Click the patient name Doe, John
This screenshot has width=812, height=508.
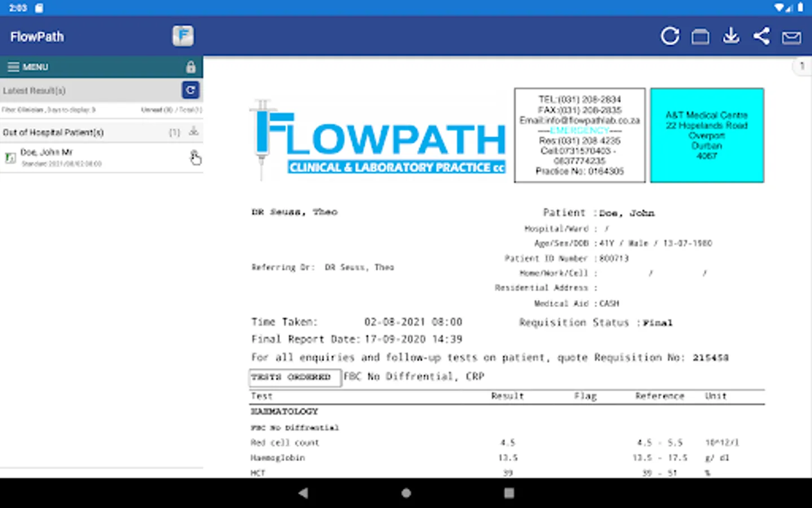[626, 213]
